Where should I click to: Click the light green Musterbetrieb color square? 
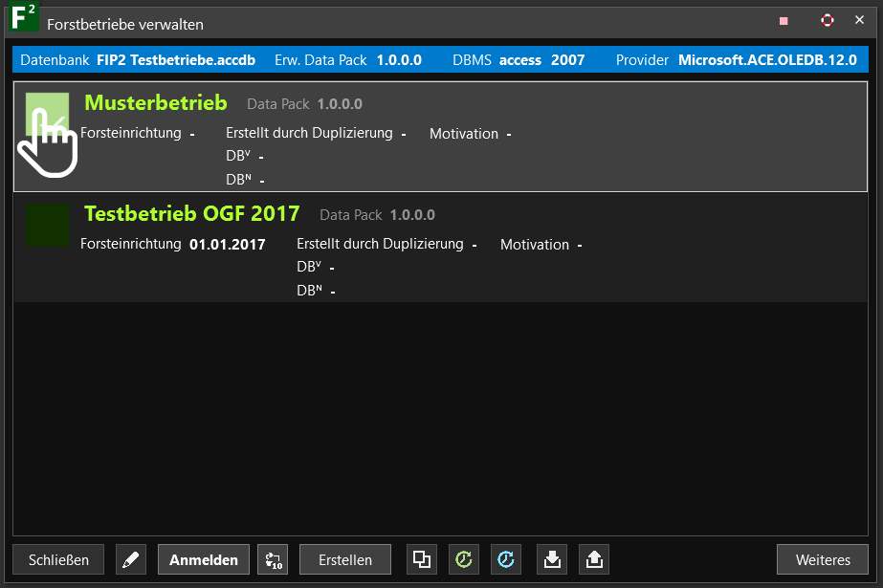(x=47, y=114)
